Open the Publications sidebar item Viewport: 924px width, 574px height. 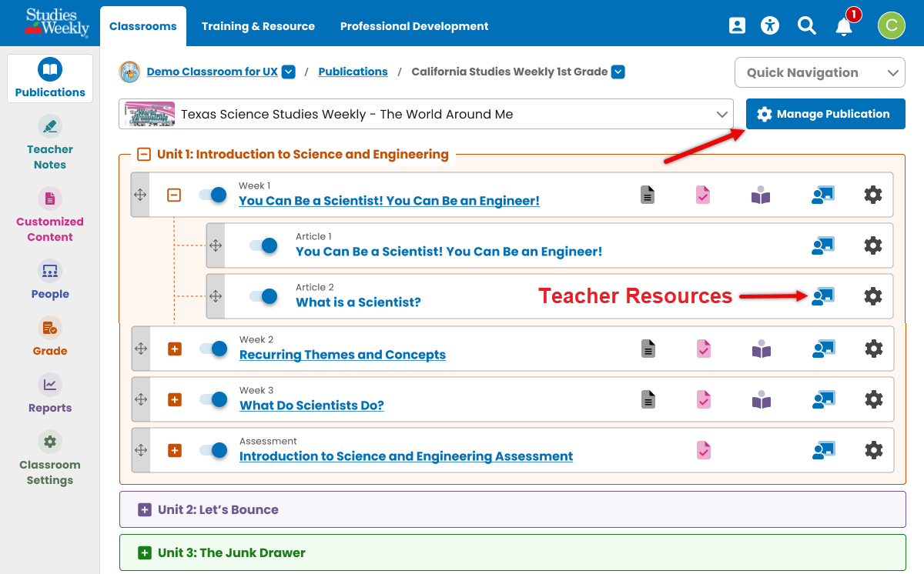pos(50,78)
